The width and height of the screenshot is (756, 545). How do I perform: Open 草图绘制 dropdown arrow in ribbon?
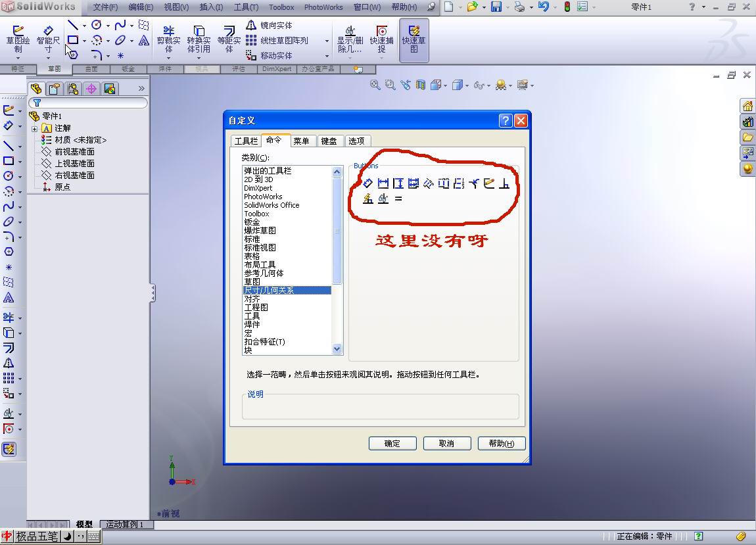coord(18,58)
